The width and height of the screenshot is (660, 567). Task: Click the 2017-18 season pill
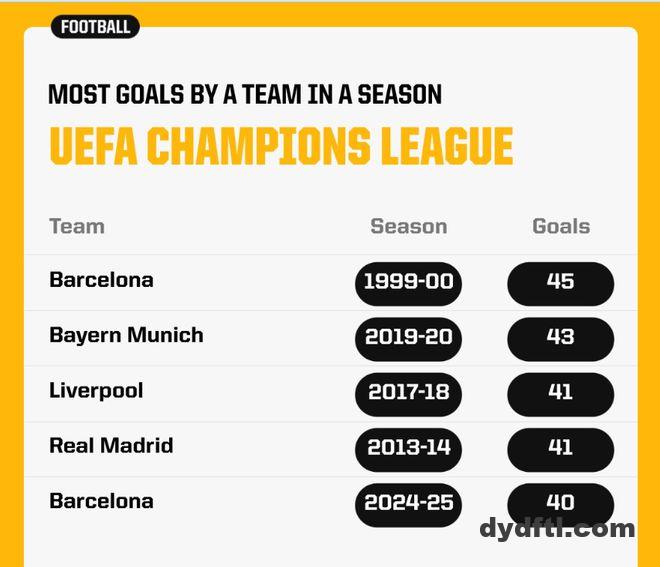[408, 392]
